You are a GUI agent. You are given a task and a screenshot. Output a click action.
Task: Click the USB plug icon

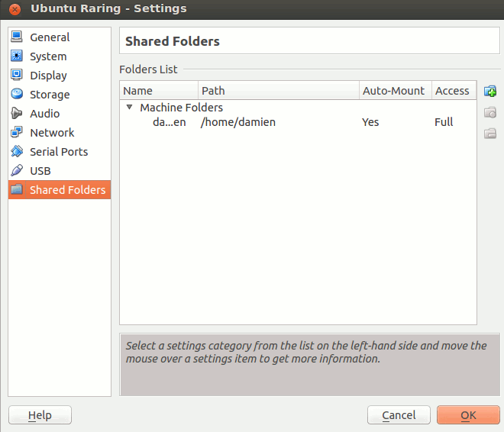pyautogui.click(x=16, y=170)
